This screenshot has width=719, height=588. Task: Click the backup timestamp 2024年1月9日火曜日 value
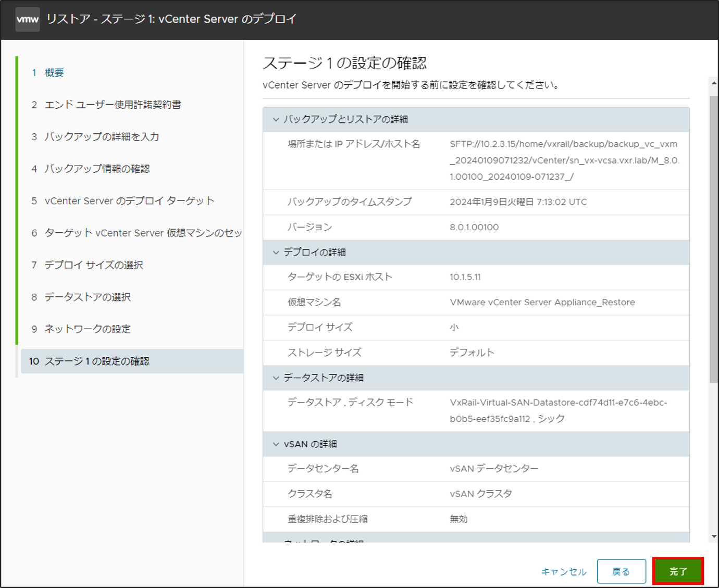[x=518, y=202]
